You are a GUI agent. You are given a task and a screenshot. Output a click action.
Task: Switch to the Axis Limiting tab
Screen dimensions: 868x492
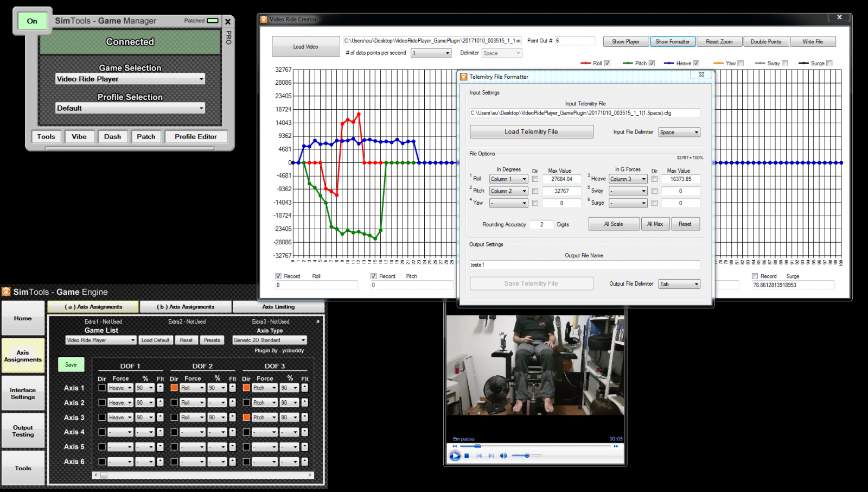(x=278, y=307)
